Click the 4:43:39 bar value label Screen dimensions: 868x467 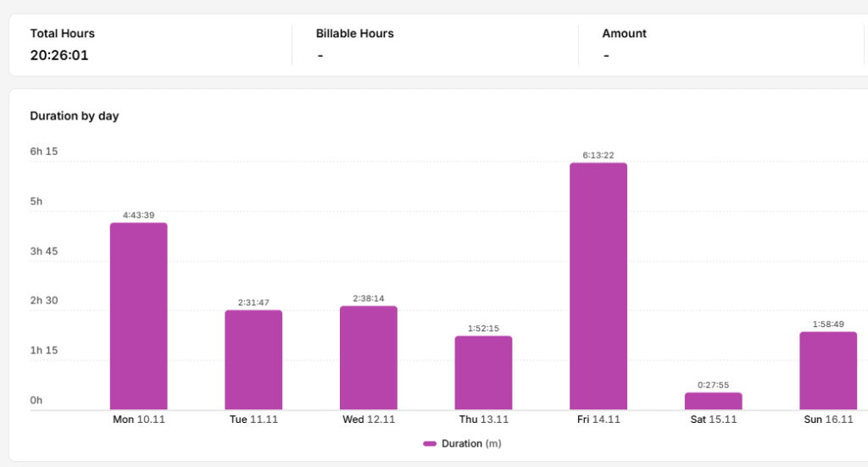click(138, 215)
